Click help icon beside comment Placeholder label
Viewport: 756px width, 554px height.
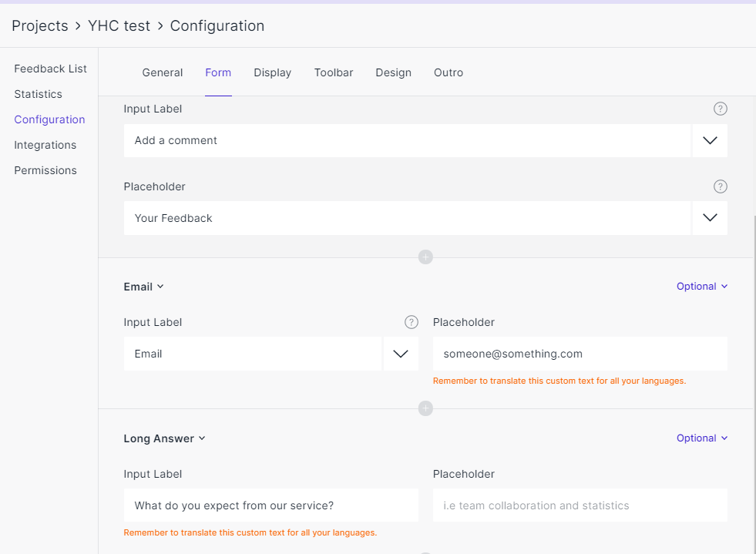720,186
